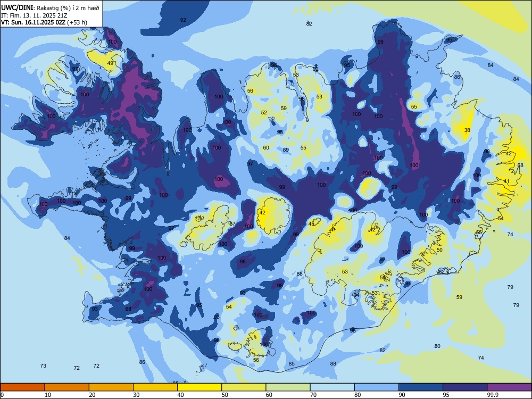The width and height of the screenshot is (532, 399).
Task: Click the '68' value on the east coast
Action: pyautogui.click(x=520, y=165)
